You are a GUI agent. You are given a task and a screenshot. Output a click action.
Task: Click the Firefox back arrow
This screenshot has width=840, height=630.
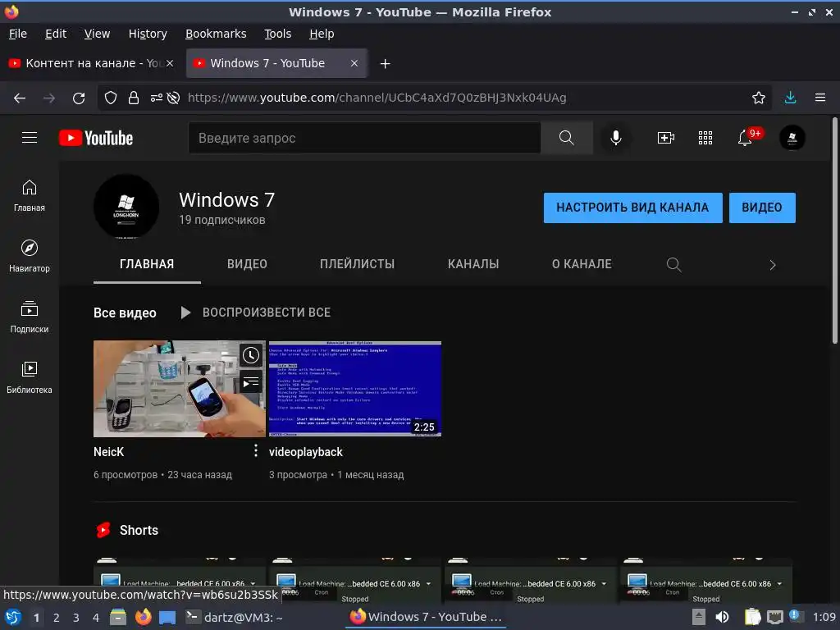click(x=20, y=98)
